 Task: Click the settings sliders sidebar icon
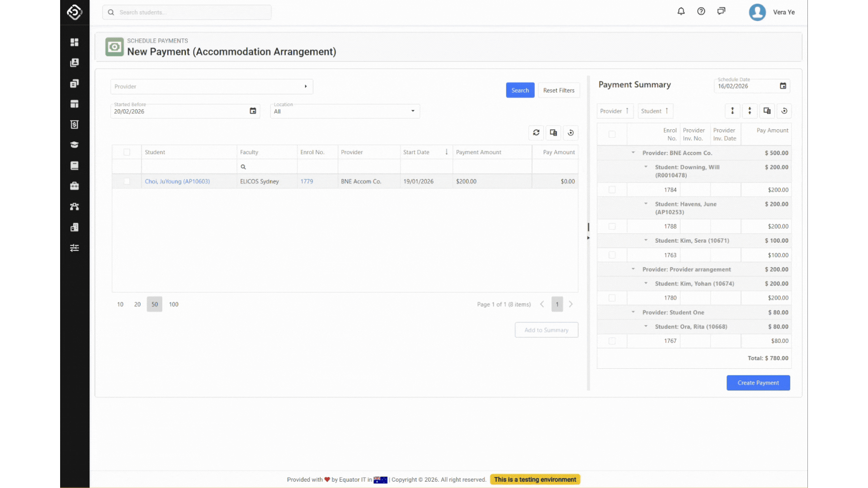coord(75,248)
